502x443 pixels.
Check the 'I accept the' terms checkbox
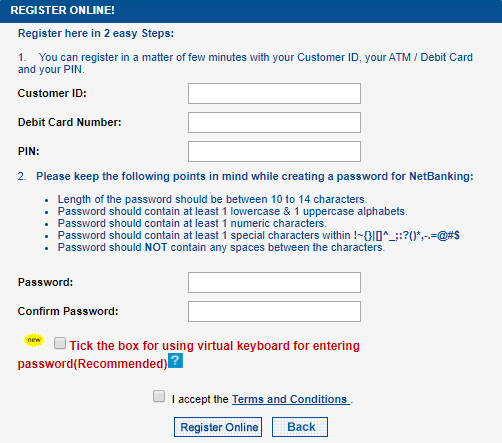[x=159, y=396]
